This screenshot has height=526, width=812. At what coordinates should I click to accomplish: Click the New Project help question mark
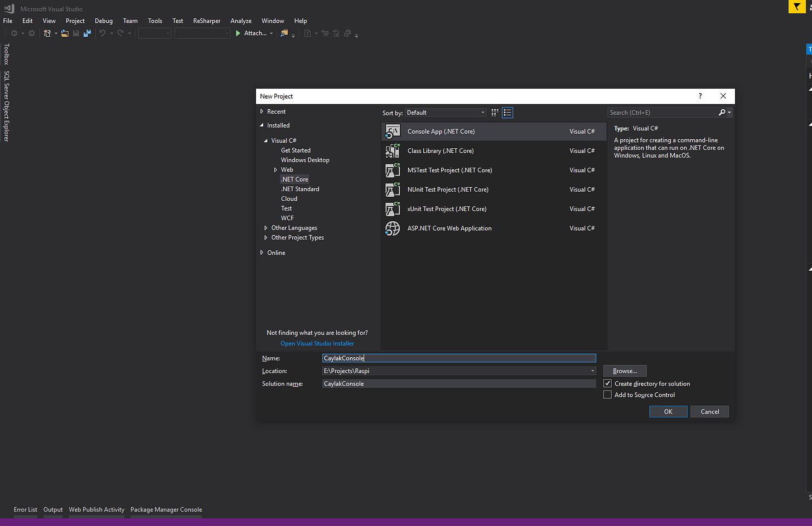tap(700, 96)
